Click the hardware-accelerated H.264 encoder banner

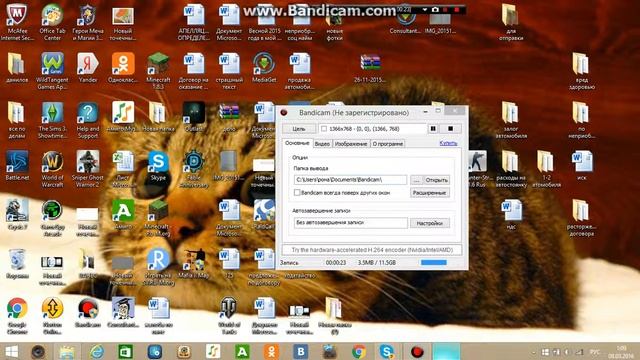[372, 250]
